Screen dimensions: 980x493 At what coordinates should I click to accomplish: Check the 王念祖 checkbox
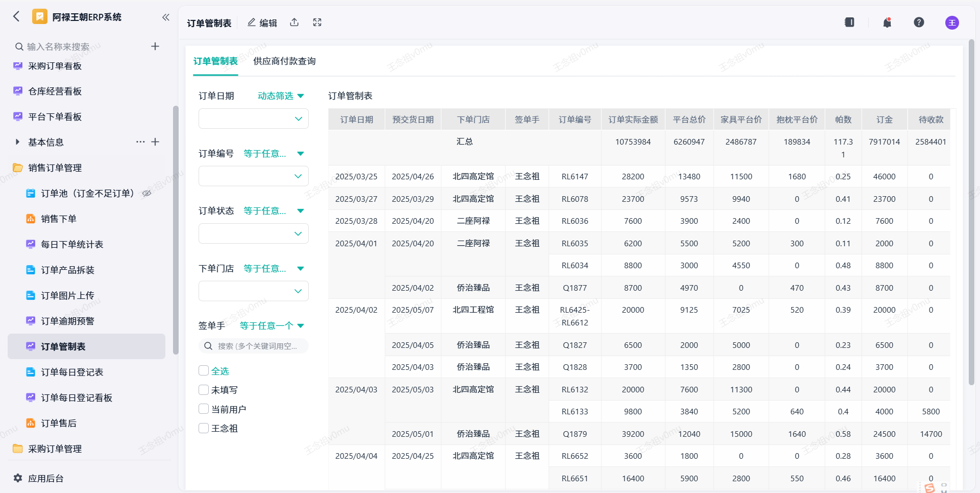click(204, 428)
